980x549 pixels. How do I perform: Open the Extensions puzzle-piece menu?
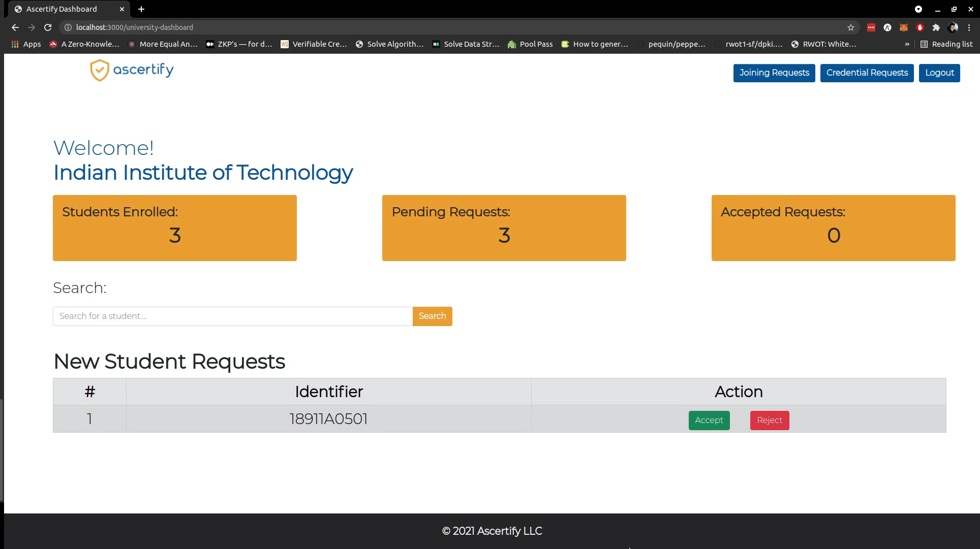[936, 27]
